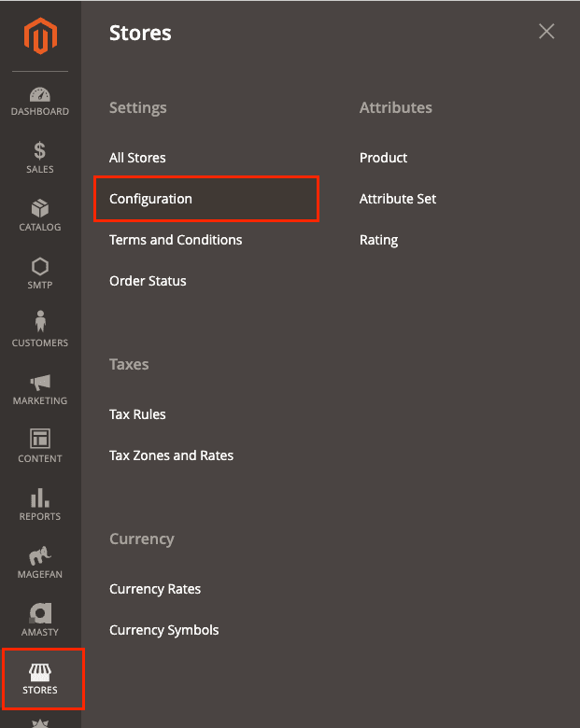Open Tax Zones and Rates

coord(172,455)
